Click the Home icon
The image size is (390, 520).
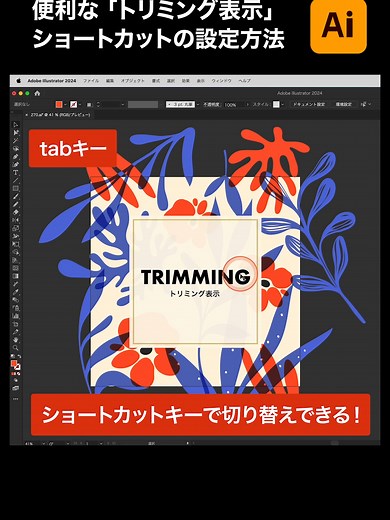pyautogui.click(x=37, y=93)
